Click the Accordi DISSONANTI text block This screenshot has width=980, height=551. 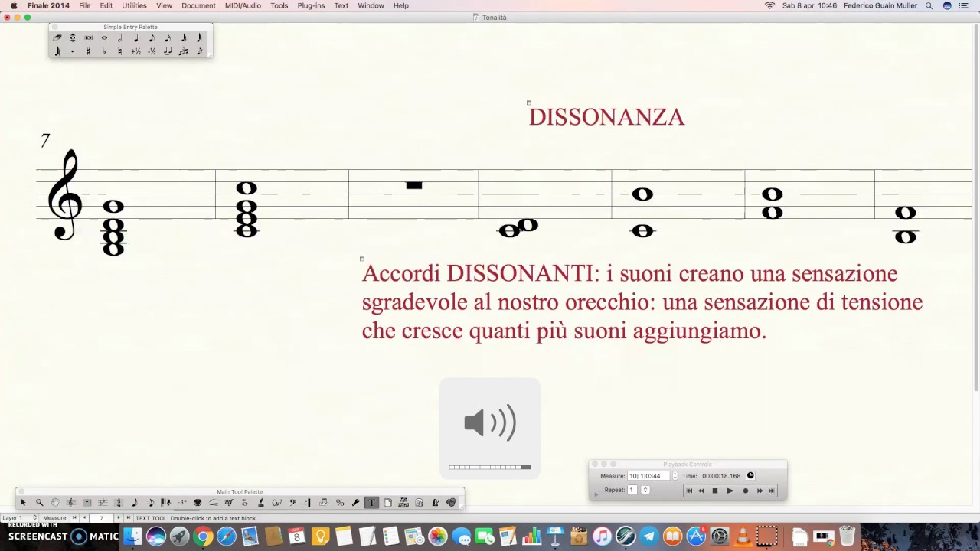(x=642, y=302)
